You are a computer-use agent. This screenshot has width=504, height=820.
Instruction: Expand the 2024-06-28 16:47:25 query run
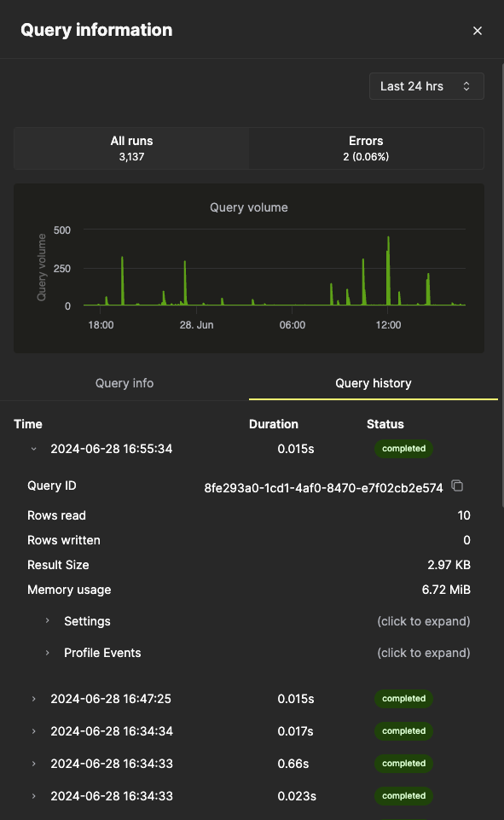(x=33, y=699)
